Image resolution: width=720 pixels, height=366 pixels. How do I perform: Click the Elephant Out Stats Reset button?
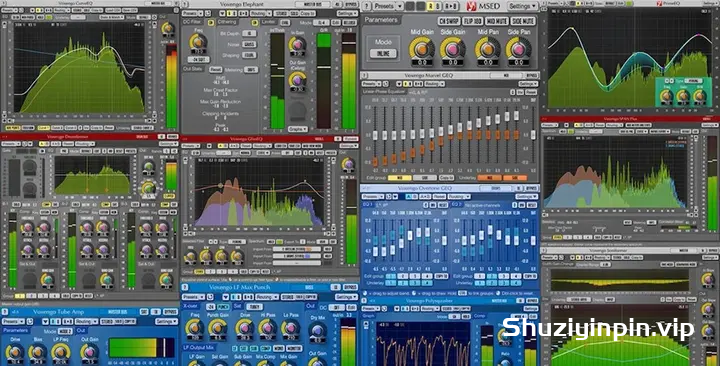point(215,70)
